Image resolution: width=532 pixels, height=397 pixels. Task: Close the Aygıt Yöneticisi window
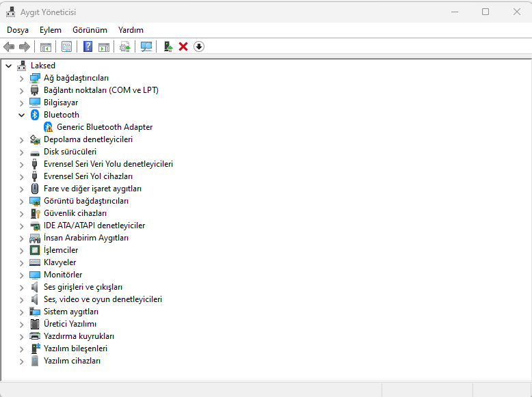(x=517, y=12)
